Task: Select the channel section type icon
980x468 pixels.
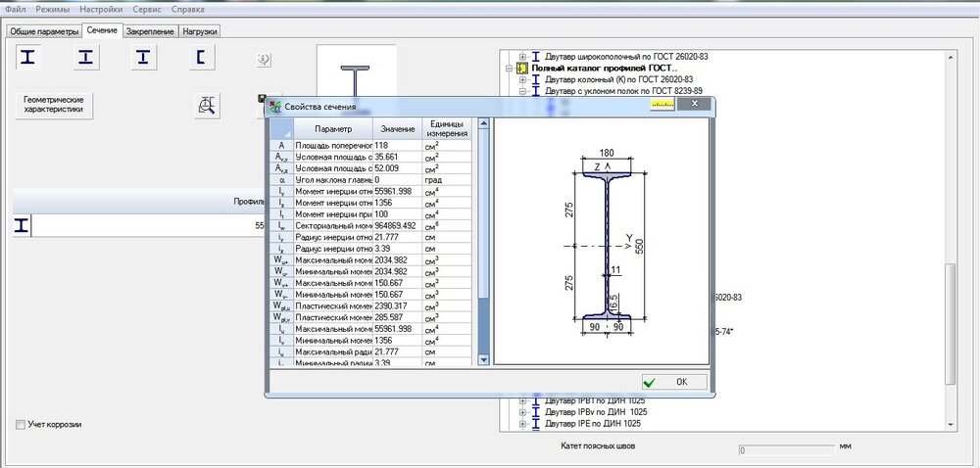Action: (201, 58)
